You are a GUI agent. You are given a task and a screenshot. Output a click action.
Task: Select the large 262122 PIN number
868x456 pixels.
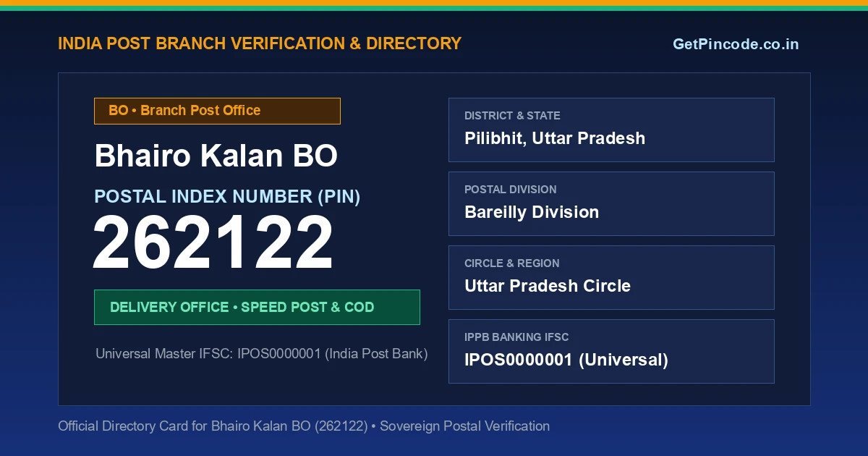(213, 243)
